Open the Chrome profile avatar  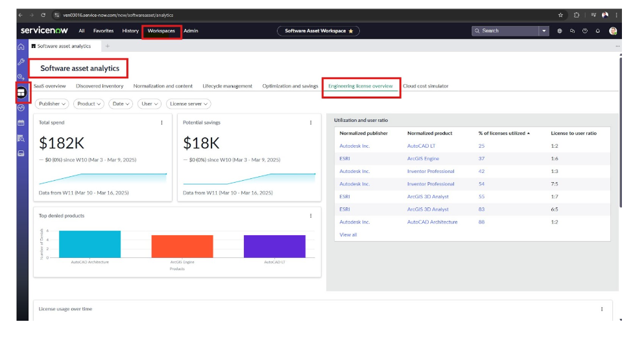tap(605, 15)
